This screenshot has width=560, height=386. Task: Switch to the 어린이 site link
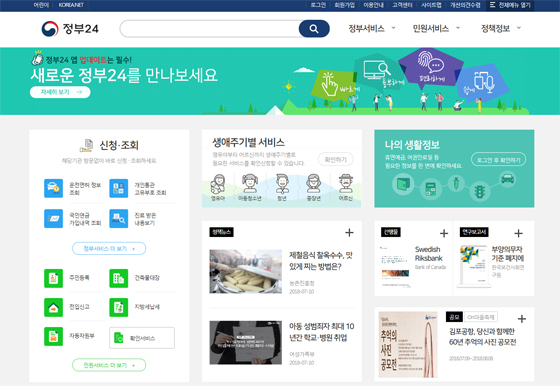[41, 5]
